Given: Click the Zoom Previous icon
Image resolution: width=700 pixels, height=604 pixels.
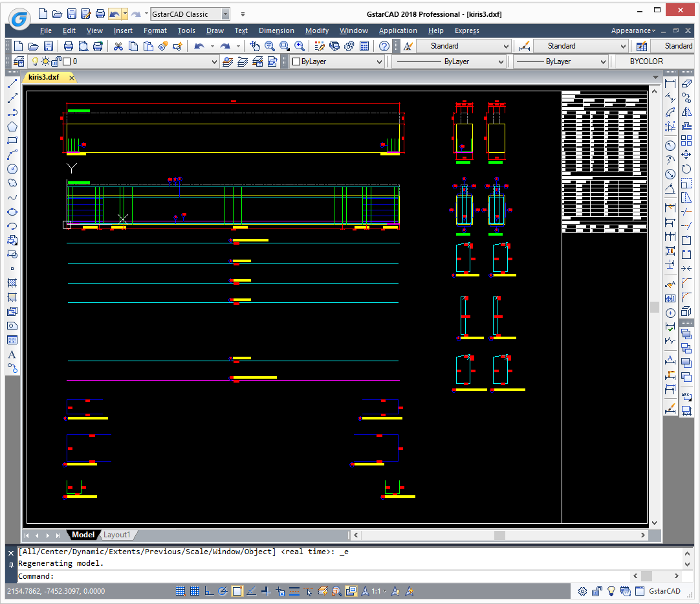Looking at the screenshot, I should [x=300, y=46].
